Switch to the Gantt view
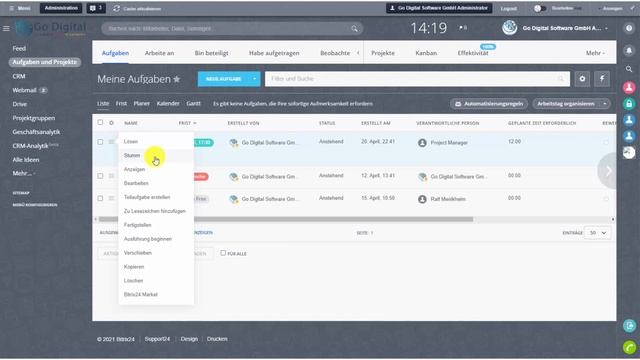 point(193,104)
